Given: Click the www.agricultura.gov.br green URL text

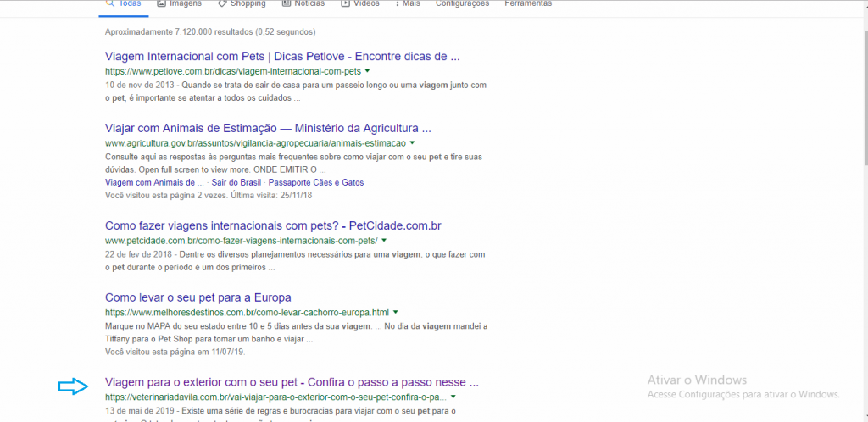Looking at the screenshot, I should coord(255,143).
